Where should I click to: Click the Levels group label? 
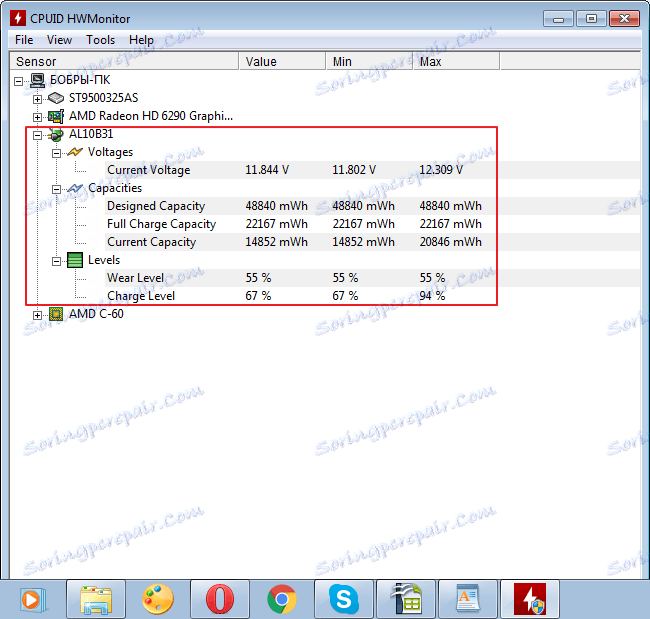(104, 260)
